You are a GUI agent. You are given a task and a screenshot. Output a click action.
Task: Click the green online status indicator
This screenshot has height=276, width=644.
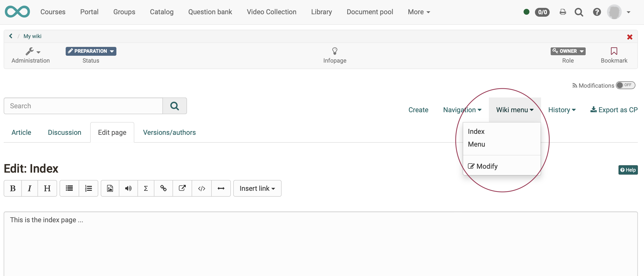pos(526,12)
